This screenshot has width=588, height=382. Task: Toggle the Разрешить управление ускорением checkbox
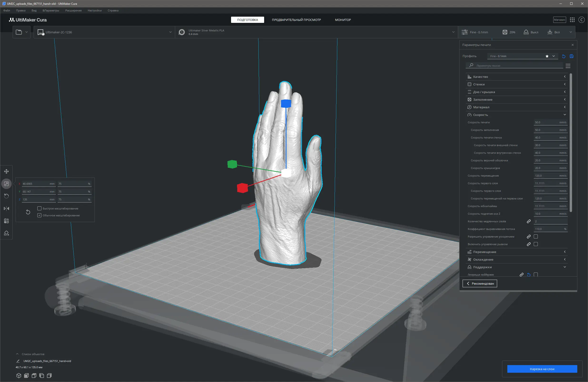(536, 237)
